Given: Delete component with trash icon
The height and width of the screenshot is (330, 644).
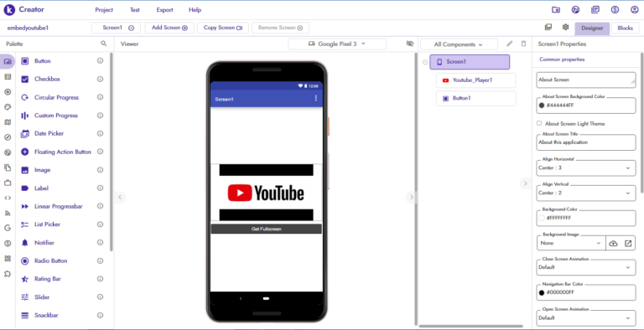Looking at the screenshot, I should [x=523, y=44].
